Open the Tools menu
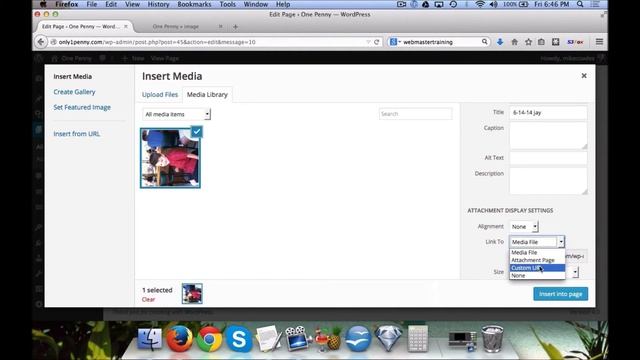This screenshot has height=360, width=640. click(228, 4)
